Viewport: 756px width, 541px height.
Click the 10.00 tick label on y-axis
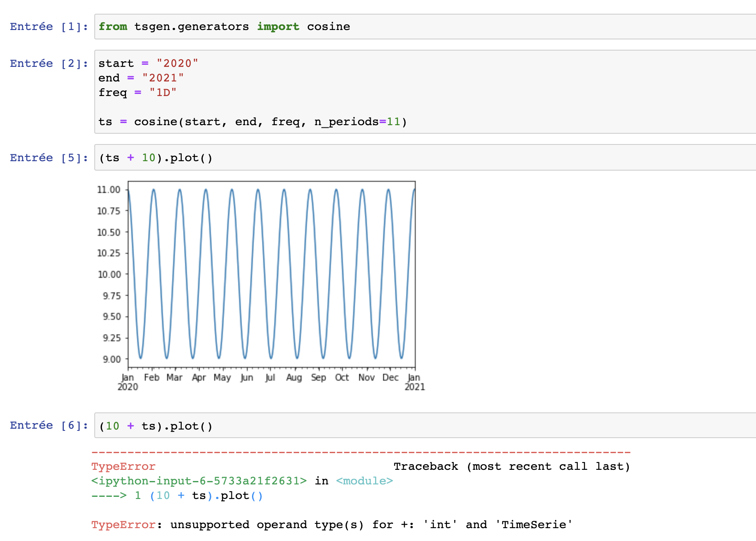[x=109, y=274]
